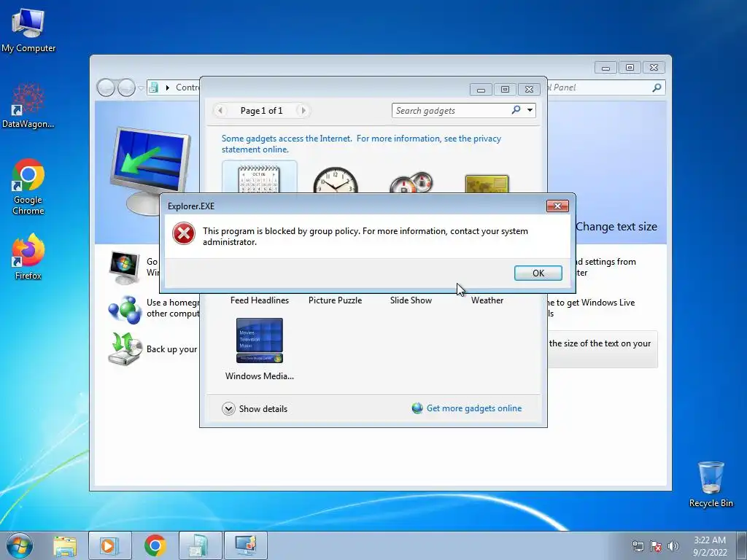Select the Slide Show gadget label
This screenshot has width=747, height=560.
click(411, 300)
